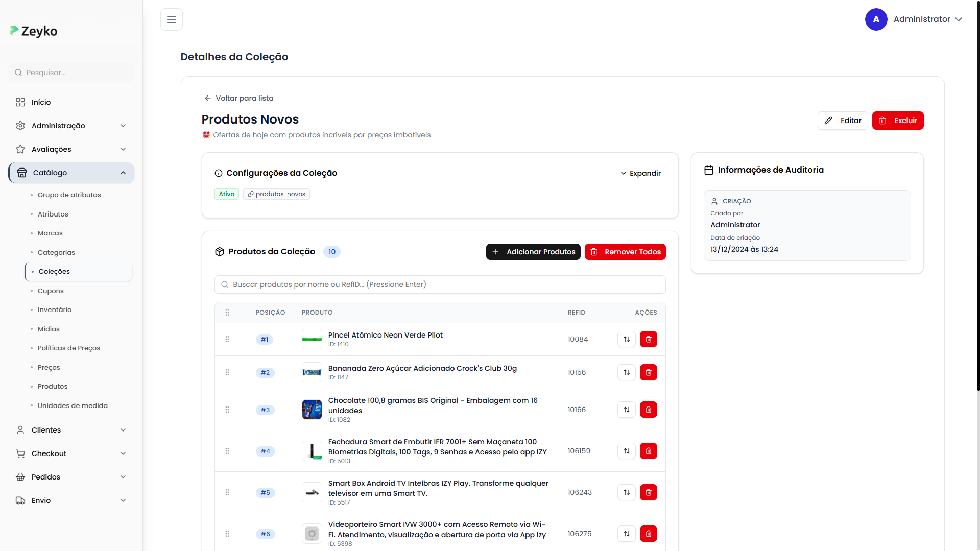Click the Editar button
The height and width of the screenshot is (551, 980).
click(842, 121)
